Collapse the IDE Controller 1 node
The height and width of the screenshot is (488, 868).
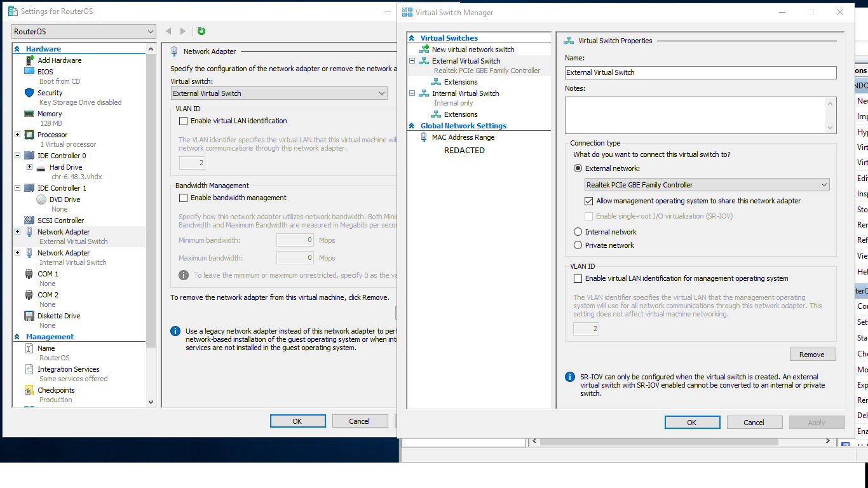[17, 188]
